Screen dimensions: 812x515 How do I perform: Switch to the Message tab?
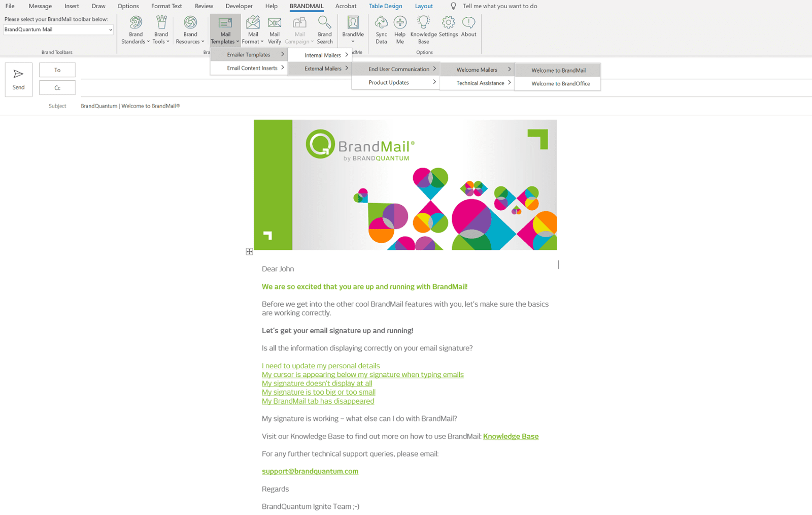point(40,6)
